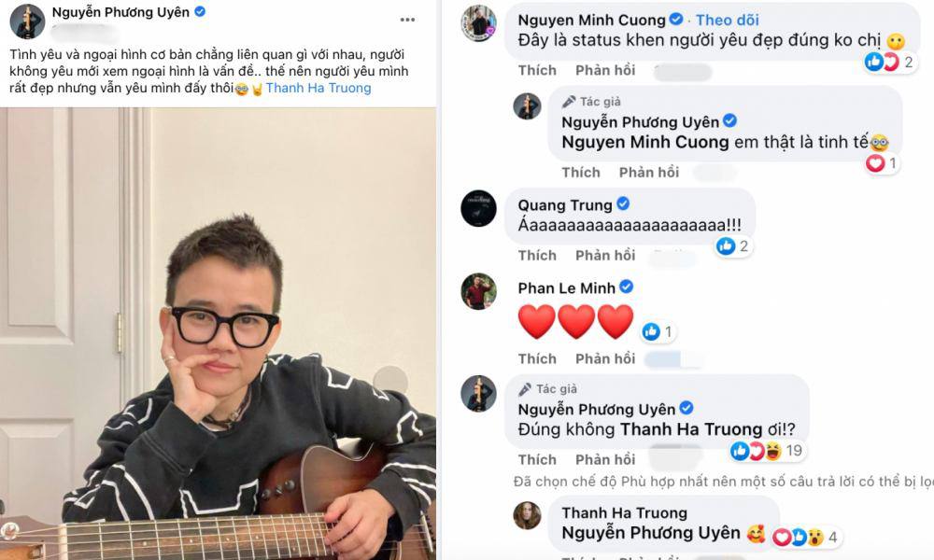This screenshot has height=560, width=934.
Task: Open Quang Trung's profile picture
Action: pyautogui.click(x=479, y=210)
